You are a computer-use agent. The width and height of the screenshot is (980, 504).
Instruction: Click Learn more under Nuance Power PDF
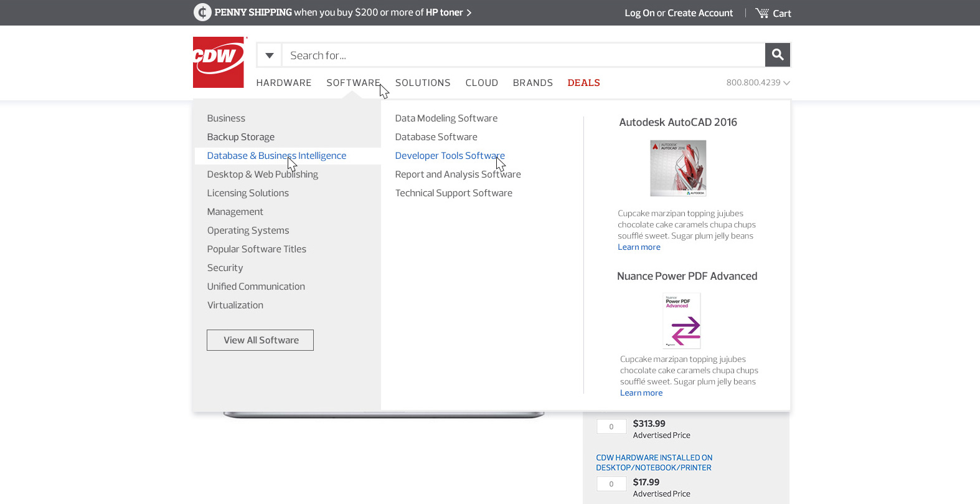(641, 393)
